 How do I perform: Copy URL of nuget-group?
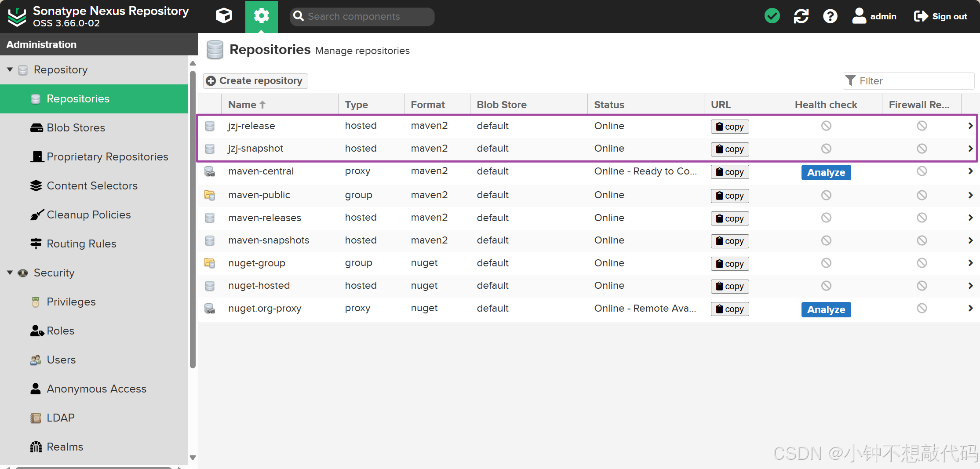(x=730, y=264)
